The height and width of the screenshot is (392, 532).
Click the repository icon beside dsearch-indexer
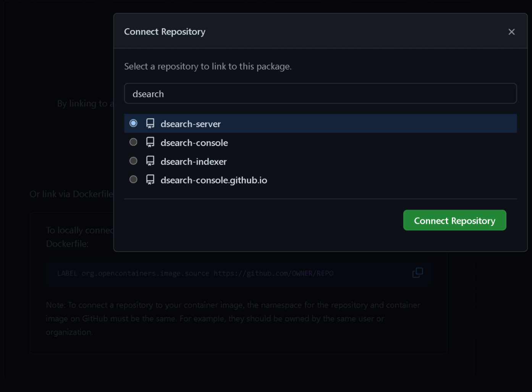tap(149, 161)
